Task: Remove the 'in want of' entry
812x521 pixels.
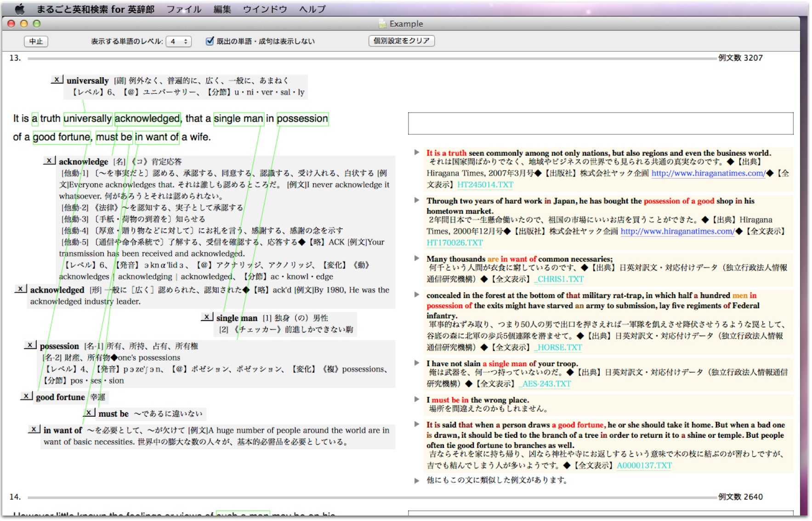Action: click(x=34, y=429)
